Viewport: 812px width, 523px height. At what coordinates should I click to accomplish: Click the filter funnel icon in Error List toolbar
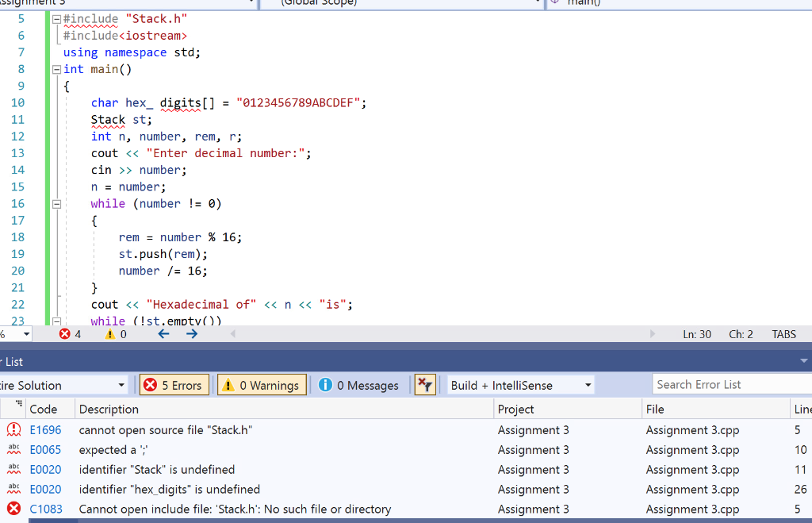425,384
